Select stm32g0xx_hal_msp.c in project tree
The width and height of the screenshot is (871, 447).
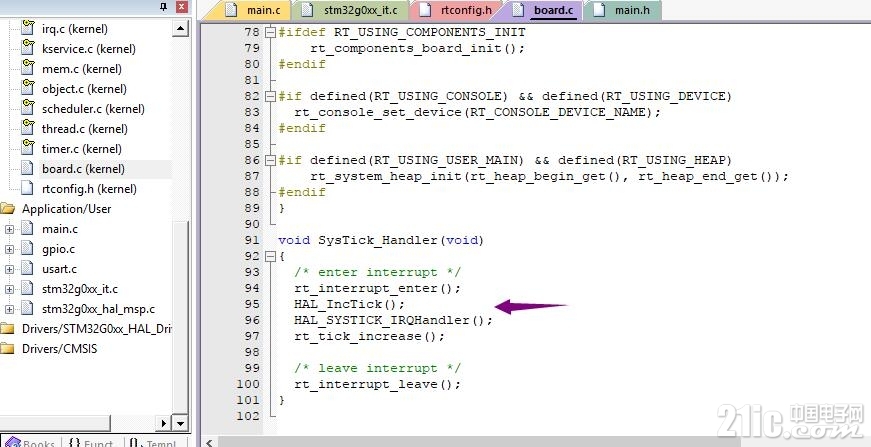click(98, 309)
